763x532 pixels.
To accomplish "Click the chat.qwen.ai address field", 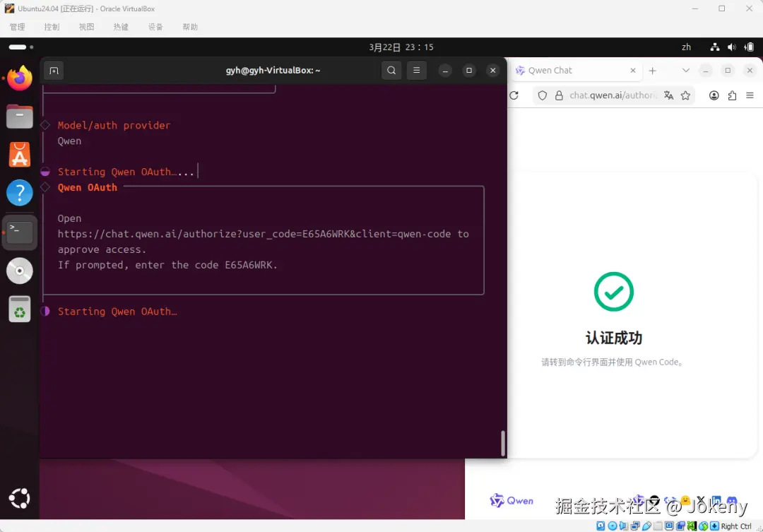I will (x=613, y=95).
